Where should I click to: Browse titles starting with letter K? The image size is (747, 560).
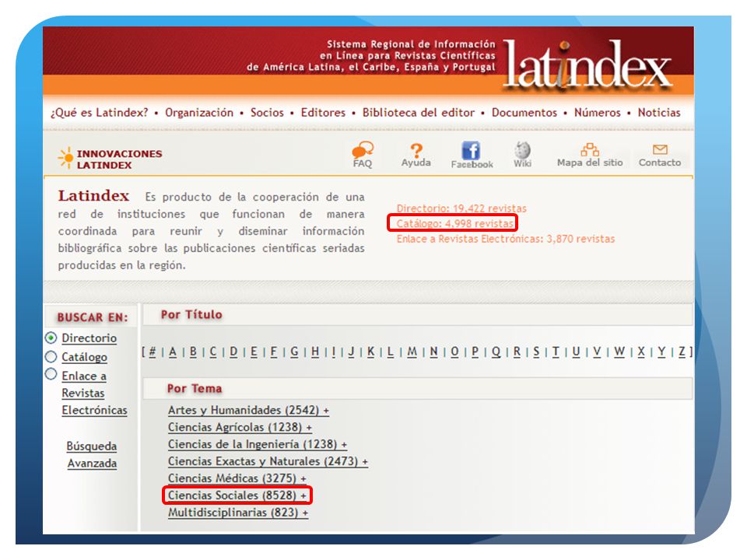[370, 352]
